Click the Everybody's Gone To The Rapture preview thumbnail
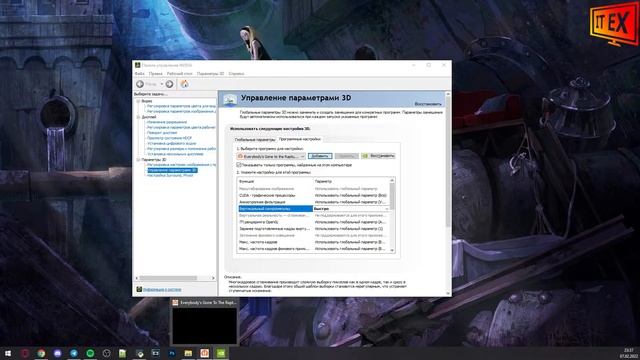640x360 pixels. pyautogui.click(x=204, y=325)
